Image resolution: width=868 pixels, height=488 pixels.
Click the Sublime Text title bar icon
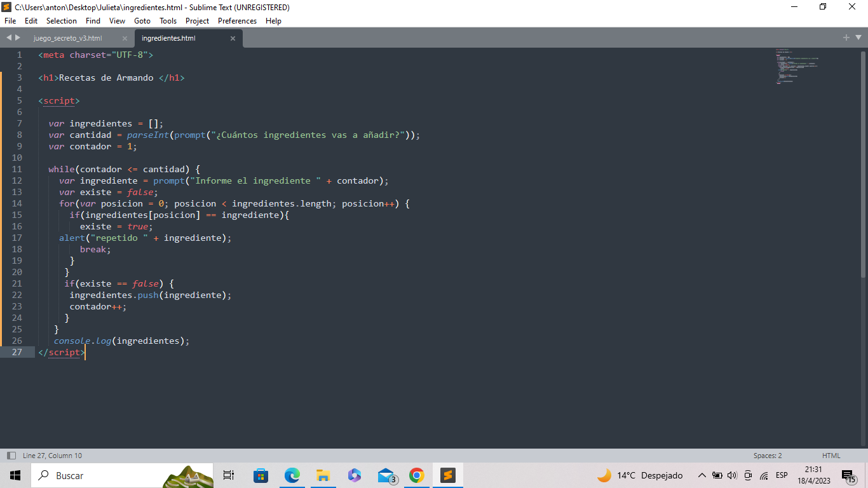[6, 7]
